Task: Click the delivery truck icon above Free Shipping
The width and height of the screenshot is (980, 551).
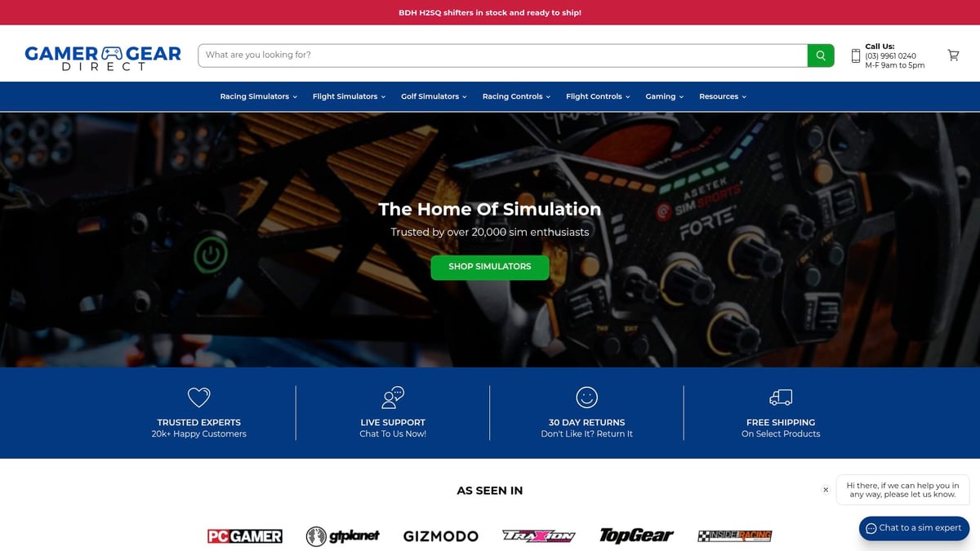Action: pos(780,398)
